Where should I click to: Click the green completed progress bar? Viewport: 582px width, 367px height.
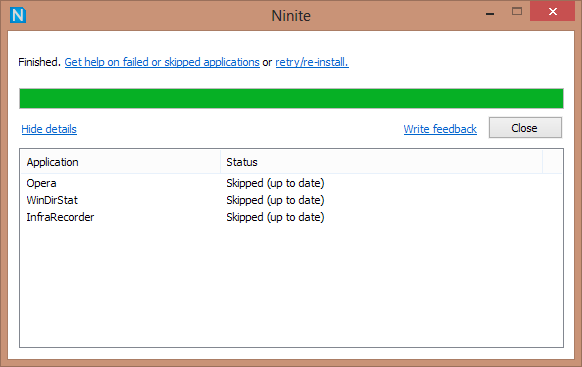(291, 98)
